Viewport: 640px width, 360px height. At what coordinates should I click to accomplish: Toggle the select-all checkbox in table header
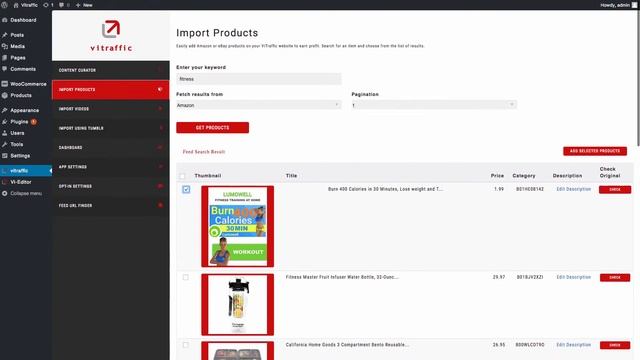182,176
